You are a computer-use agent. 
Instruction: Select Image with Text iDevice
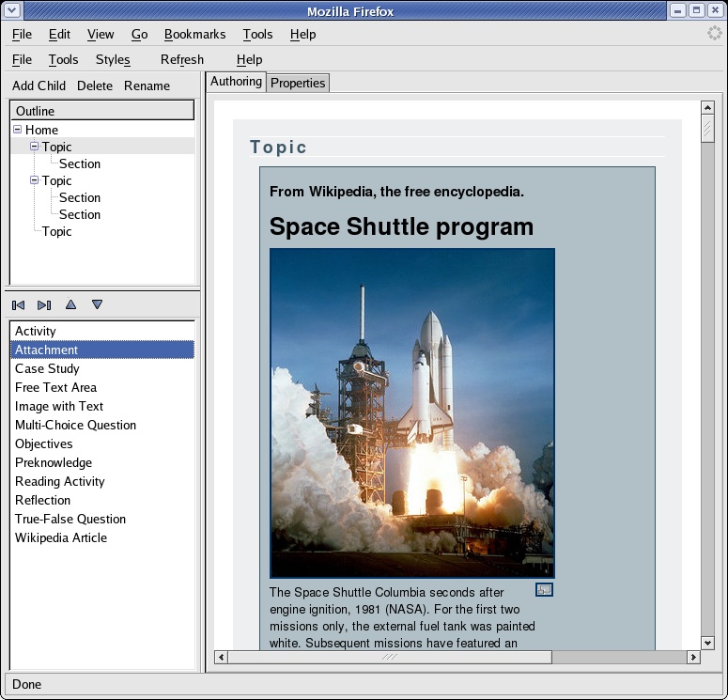[102, 406]
